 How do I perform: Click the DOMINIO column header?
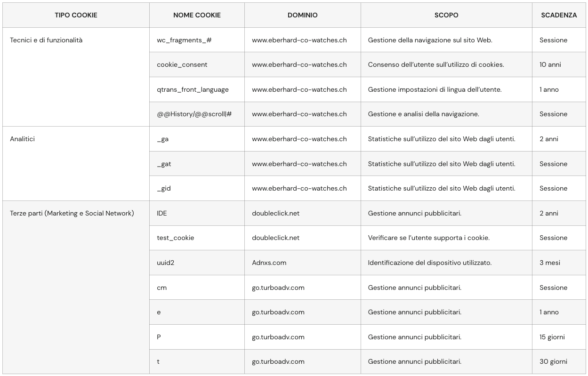point(302,15)
